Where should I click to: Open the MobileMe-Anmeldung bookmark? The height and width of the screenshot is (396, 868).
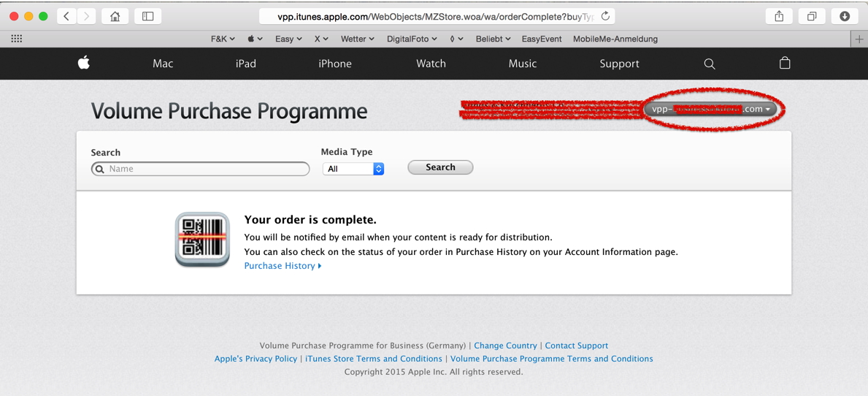click(x=615, y=39)
